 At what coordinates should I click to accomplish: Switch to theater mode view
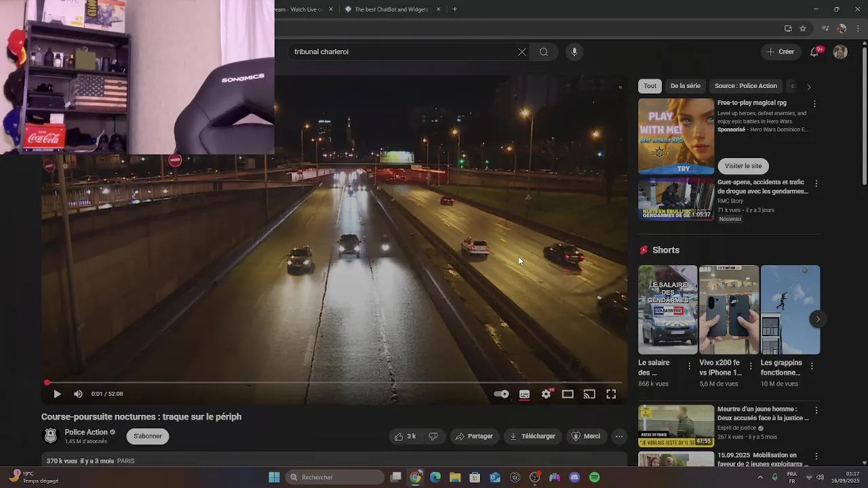click(568, 394)
